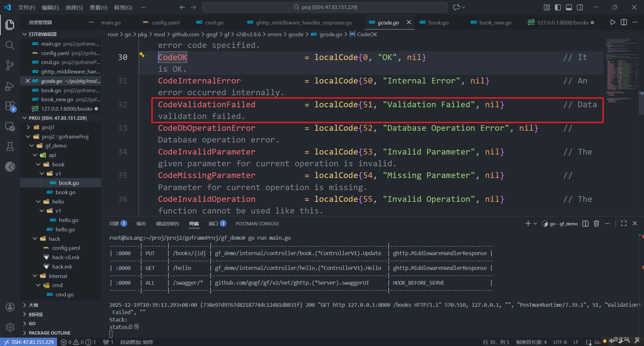This screenshot has width=644, height=346.
Task: Collapse the PROJ SSH workspace section
Action: click(x=24, y=118)
